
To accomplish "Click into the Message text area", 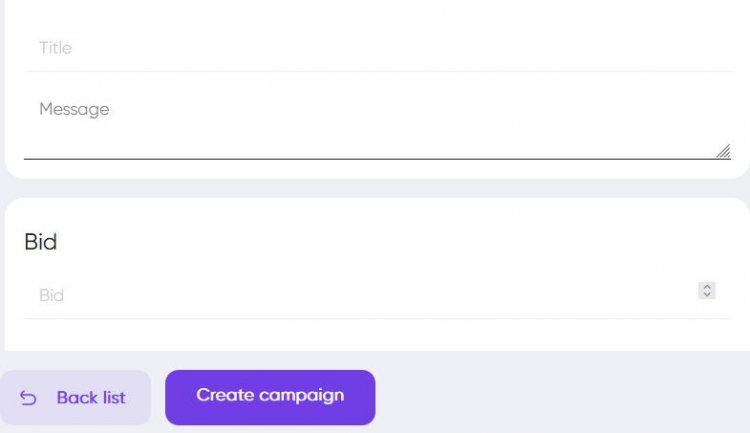I will click(377, 125).
